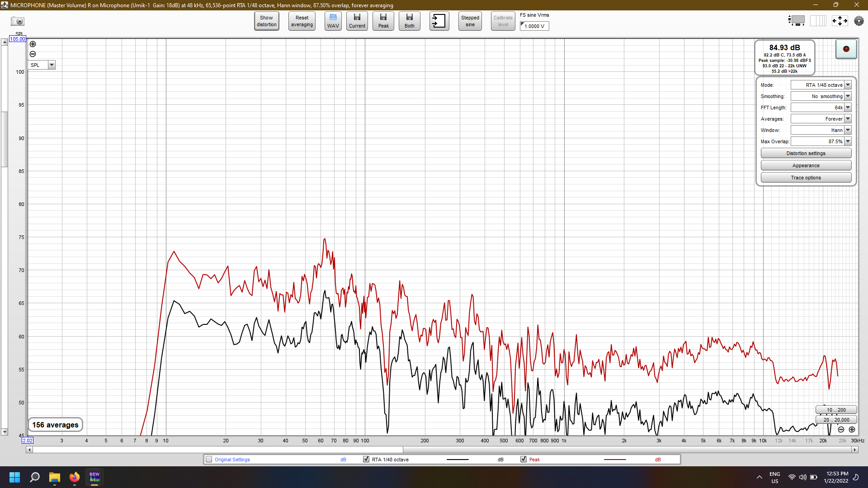This screenshot has width=868, height=488.
Task: Open Max Overlap dropdown
Action: pos(821,141)
